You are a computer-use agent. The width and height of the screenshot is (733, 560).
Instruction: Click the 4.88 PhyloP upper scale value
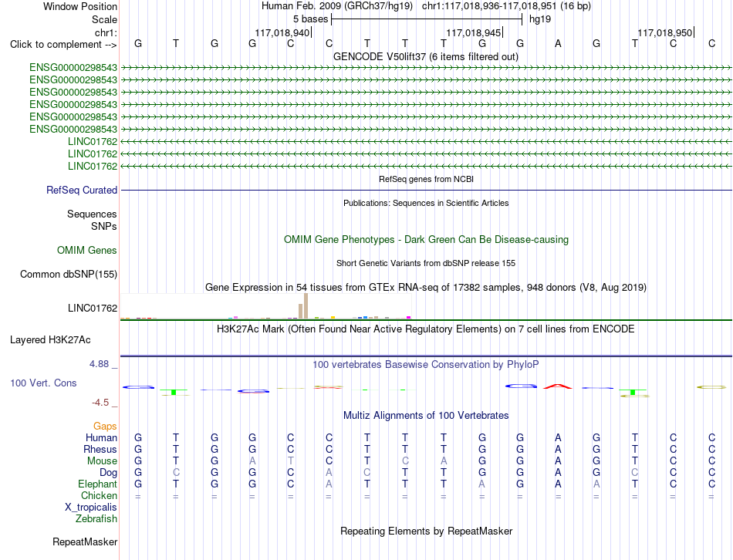[99, 363]
